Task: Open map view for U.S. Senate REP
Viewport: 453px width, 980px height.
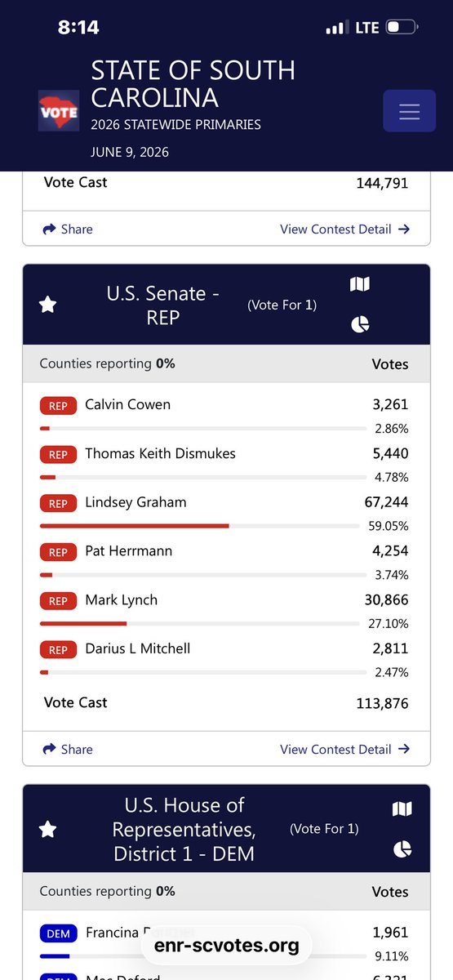Action: (360, 284)
